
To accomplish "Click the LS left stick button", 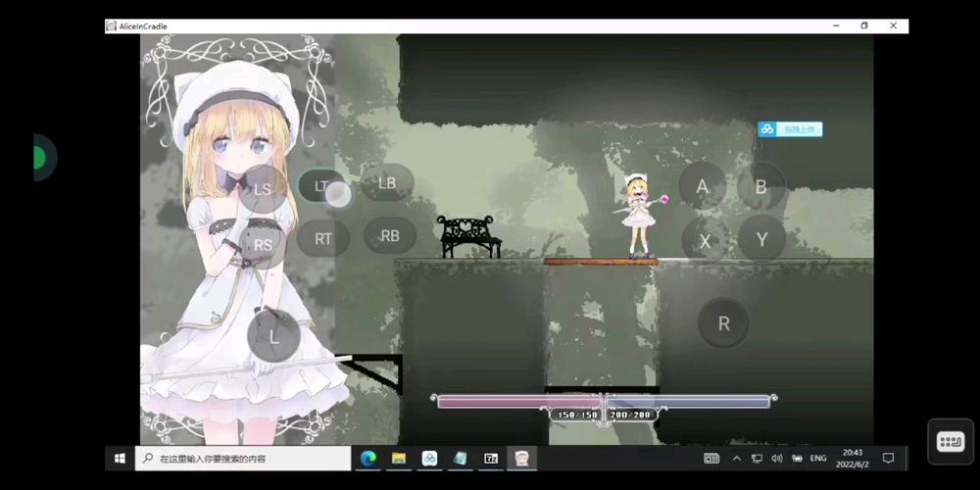I will (x=263, y=188).
